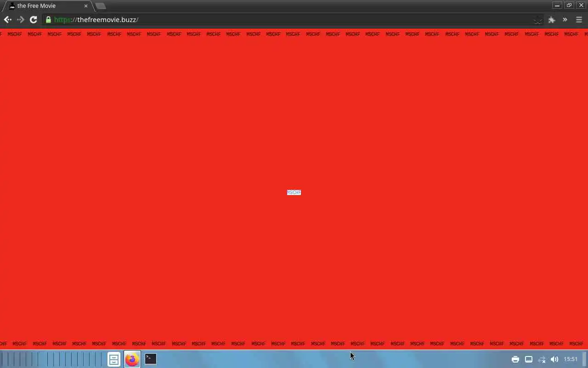Viewport: 588px width, 368px height.
Task: Reload the current page
Action: pyautogui.click(x=33, y=19)
